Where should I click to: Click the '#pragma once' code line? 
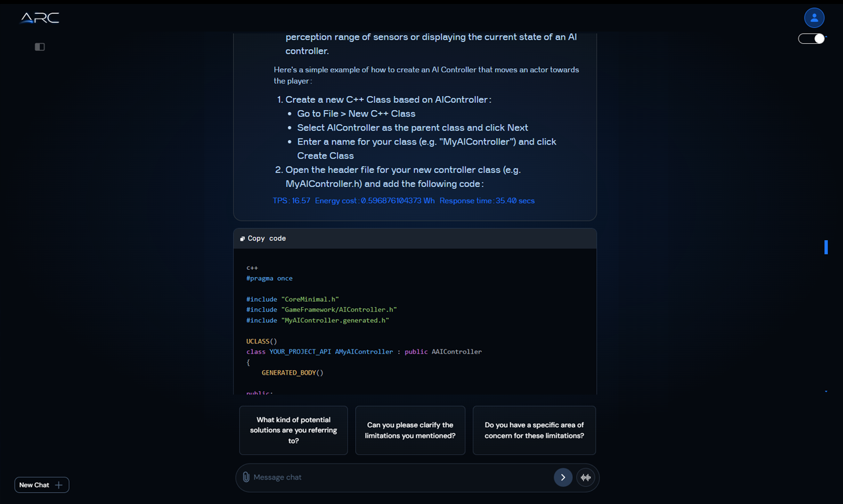tap(269, 279)
